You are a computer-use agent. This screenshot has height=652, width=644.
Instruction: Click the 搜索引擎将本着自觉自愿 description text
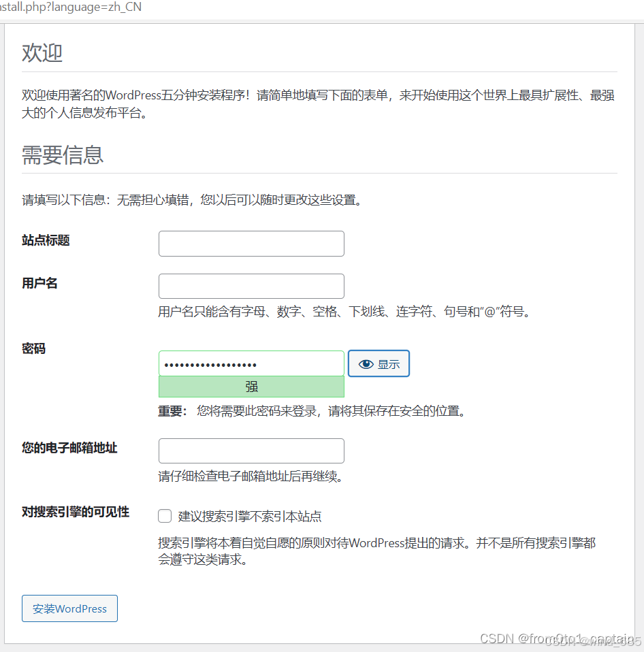click(377, 551)
